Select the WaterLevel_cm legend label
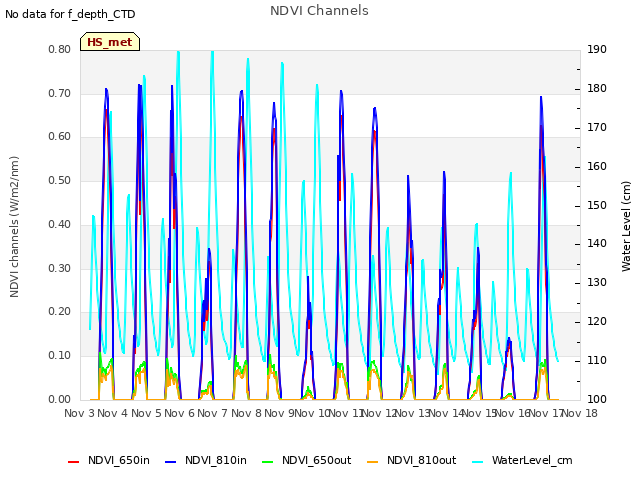This screenshot has width=640, height=480. point(532,460)
